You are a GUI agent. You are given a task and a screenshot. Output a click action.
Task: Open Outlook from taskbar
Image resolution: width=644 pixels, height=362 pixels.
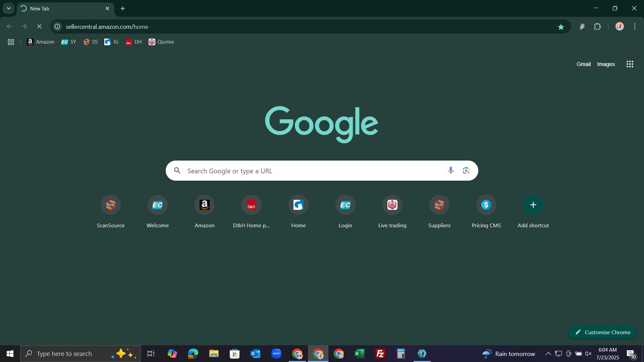pos(255,354)
